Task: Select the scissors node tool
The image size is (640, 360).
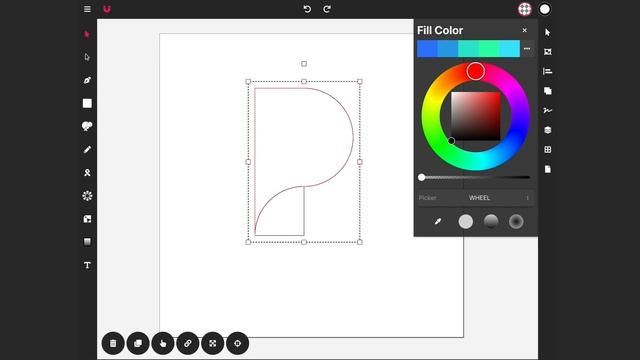Action: click(x=87, y=173)
